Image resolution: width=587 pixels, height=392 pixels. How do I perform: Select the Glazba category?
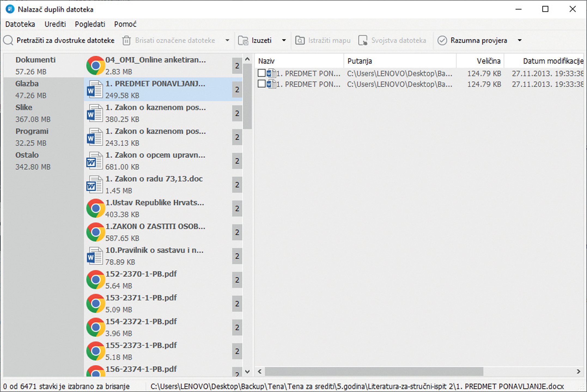point(27,84)
